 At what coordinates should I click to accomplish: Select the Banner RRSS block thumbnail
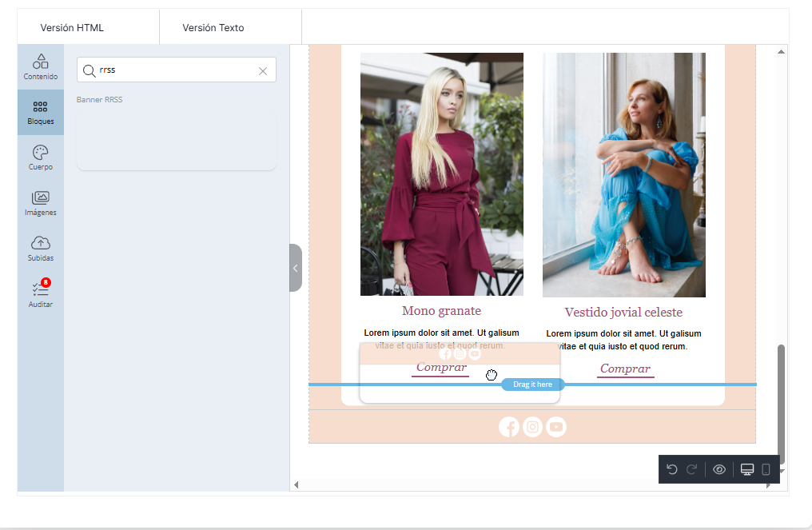177,140
